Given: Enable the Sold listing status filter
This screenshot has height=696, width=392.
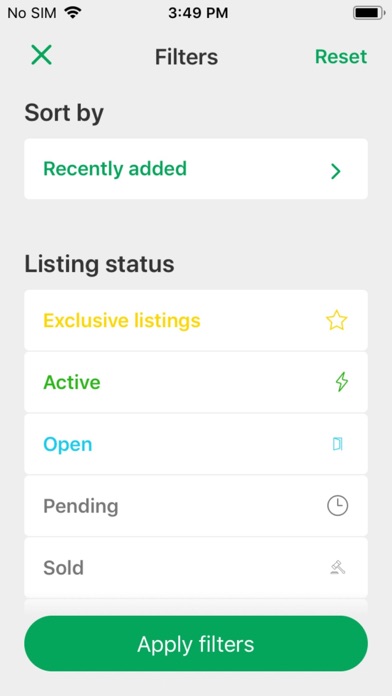Looking at the screenshot, I should point(196,567).
